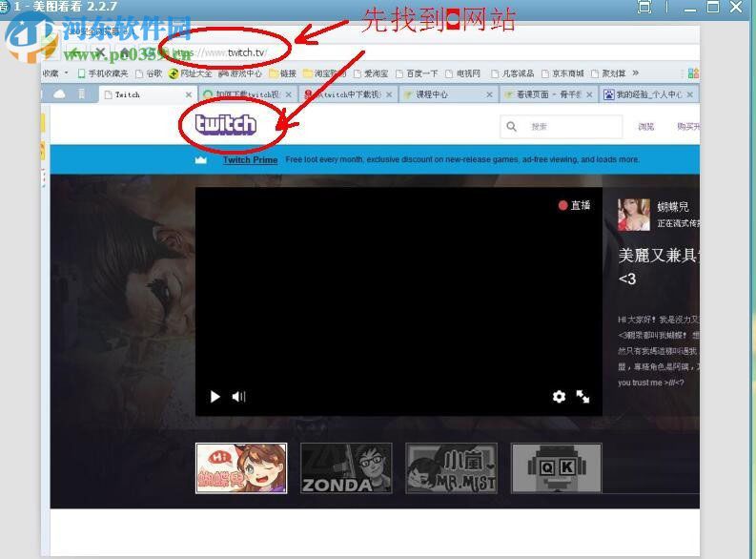Stop loading with the X button
Viewport: 756px width, 559px height.
100,52
